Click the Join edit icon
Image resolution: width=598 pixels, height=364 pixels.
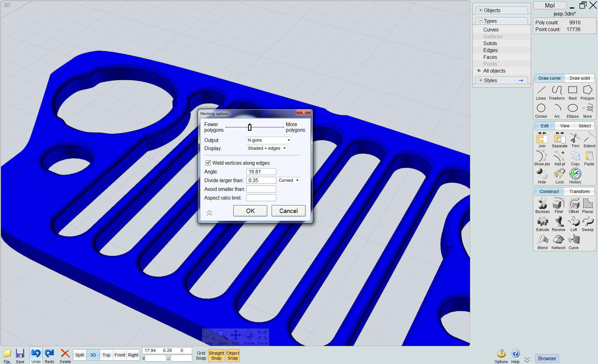(x=542, y=139)
